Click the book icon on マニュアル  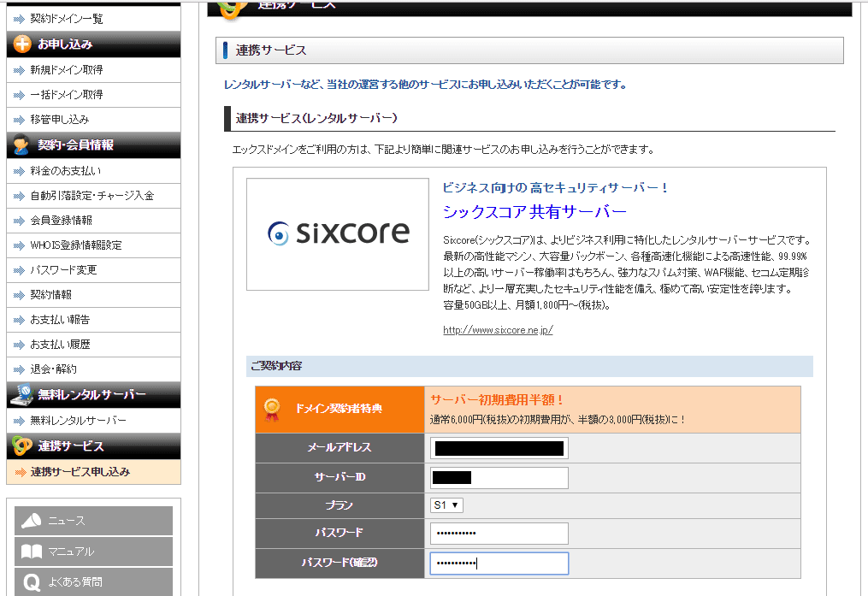pos(32,552)
